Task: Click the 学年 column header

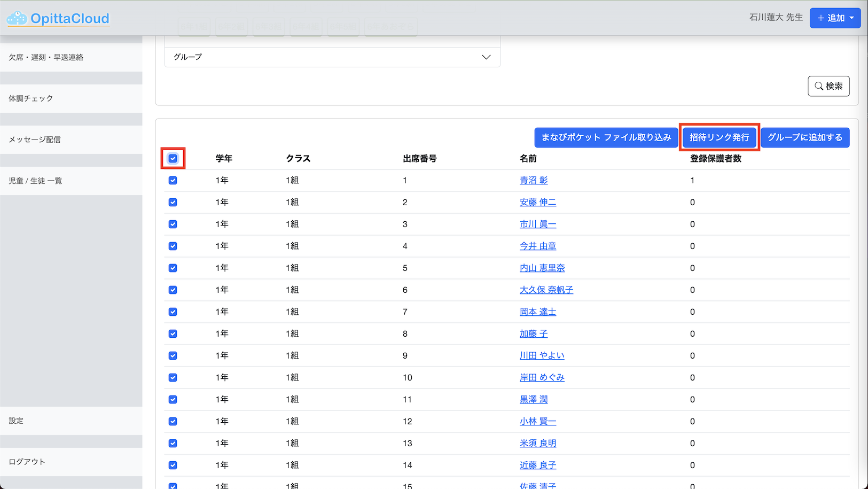Action: click(x=224, y=158)
